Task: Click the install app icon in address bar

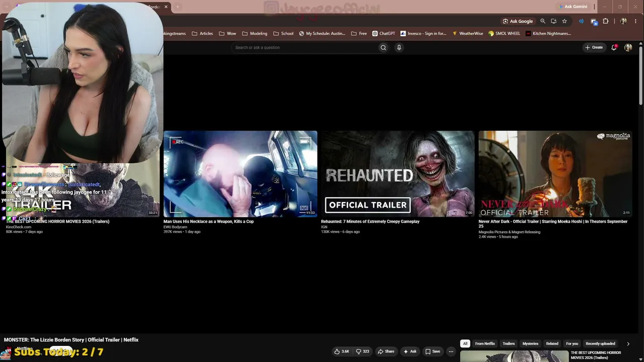Action: (x=553, y=21)
